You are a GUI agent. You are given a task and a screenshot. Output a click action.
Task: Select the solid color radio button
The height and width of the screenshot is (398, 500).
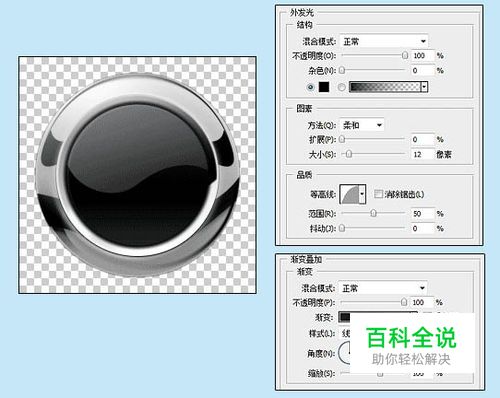(310, 87)
